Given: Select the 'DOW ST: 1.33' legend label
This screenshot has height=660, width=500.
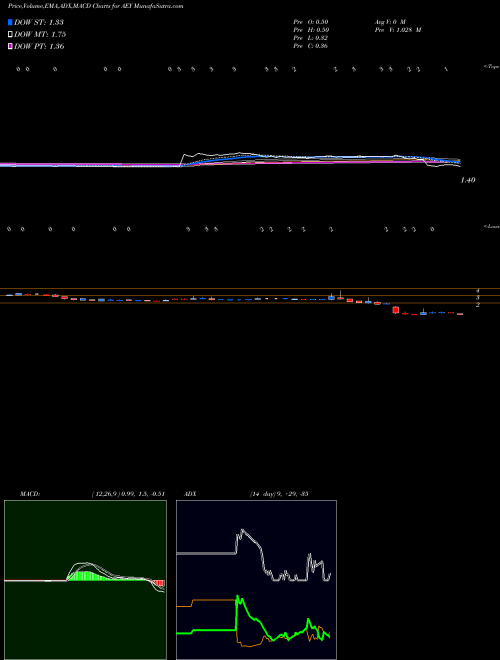Looking at the screenshot, I should click(x=39, y=22).
